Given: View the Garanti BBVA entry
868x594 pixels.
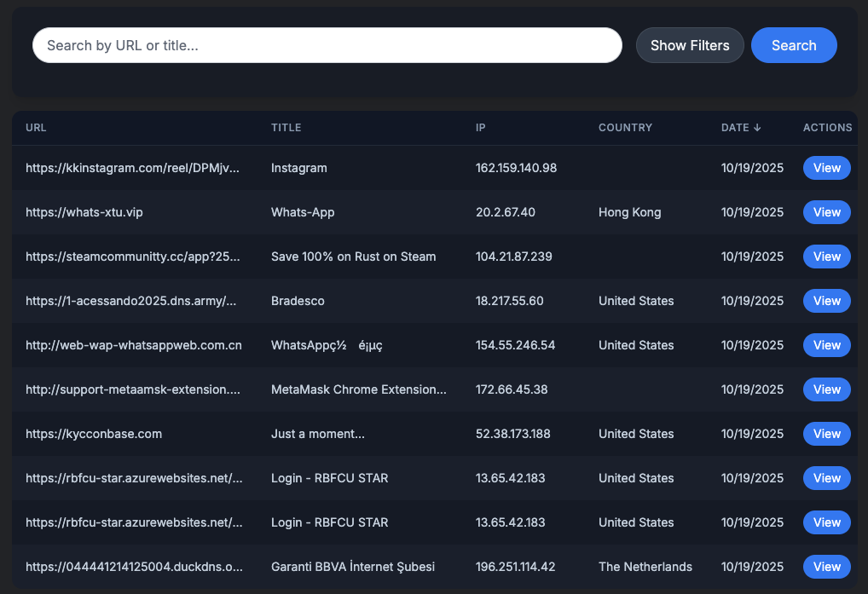Looking at the screenshot, I should click(826, 567).
